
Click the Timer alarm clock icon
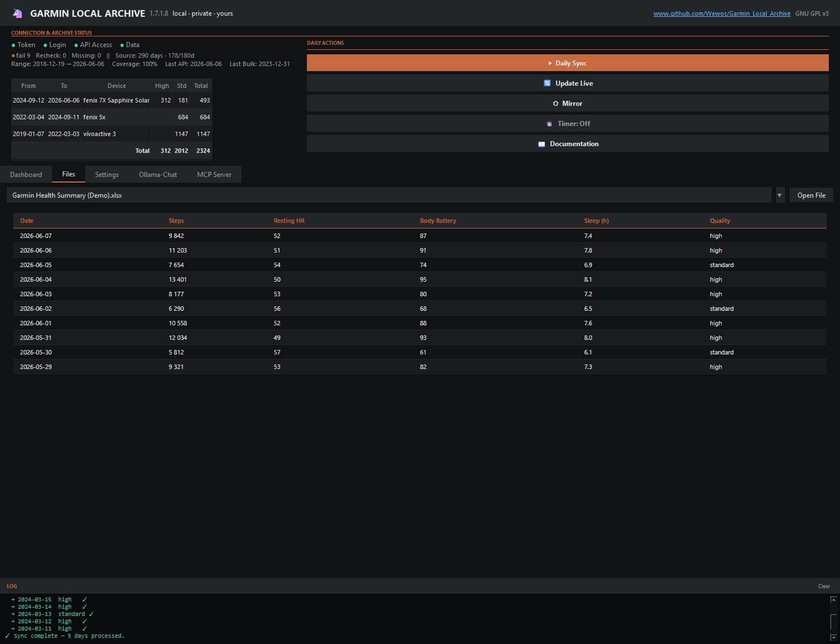point(549,124)
